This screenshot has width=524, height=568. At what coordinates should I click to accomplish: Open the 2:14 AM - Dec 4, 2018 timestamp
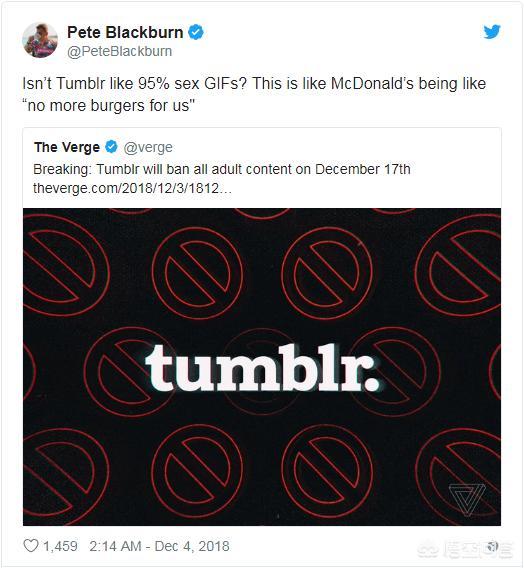[x=159, y=546]
